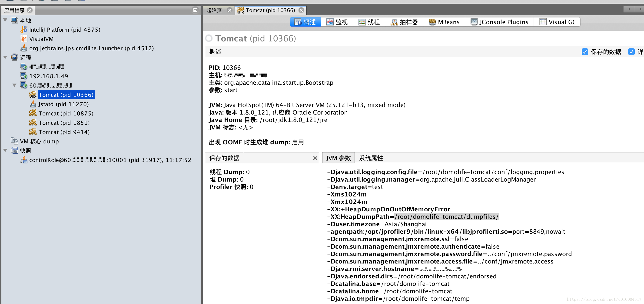644x304 pixels.
Task: Click the VisualVM application icon
Action: [x=24, y=39]
